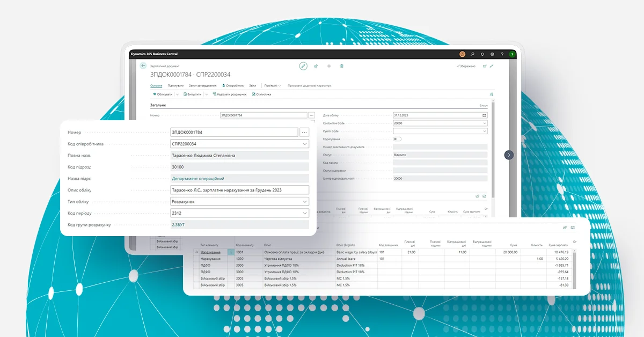
Task: Click the round next arrow on right edge
Action: click(x=509, y=155)
